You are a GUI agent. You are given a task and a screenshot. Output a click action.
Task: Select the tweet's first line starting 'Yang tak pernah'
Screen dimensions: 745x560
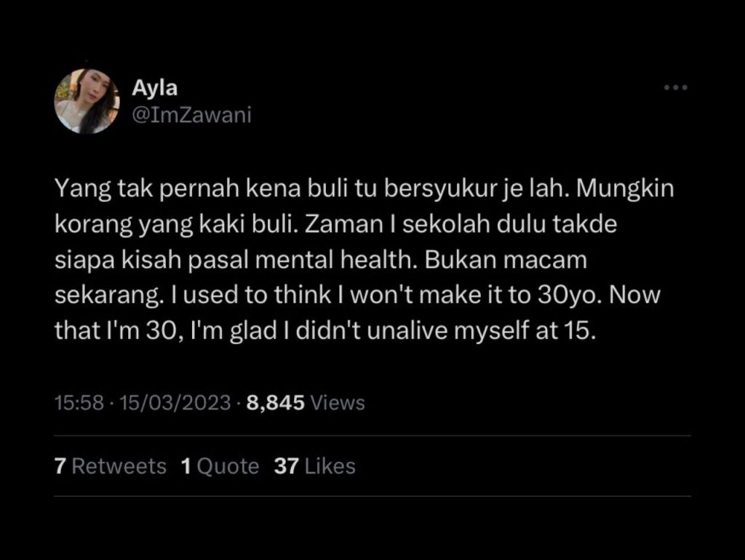click(x=364, y=188)
